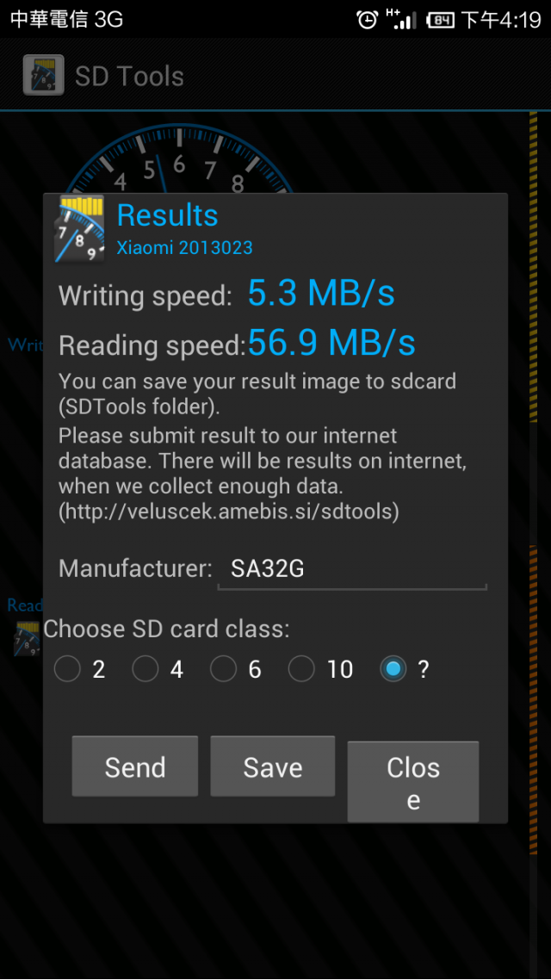Focus the Manufacturer text field SA32G
Screen dimensions: 551x980
[x=352, y=568]
